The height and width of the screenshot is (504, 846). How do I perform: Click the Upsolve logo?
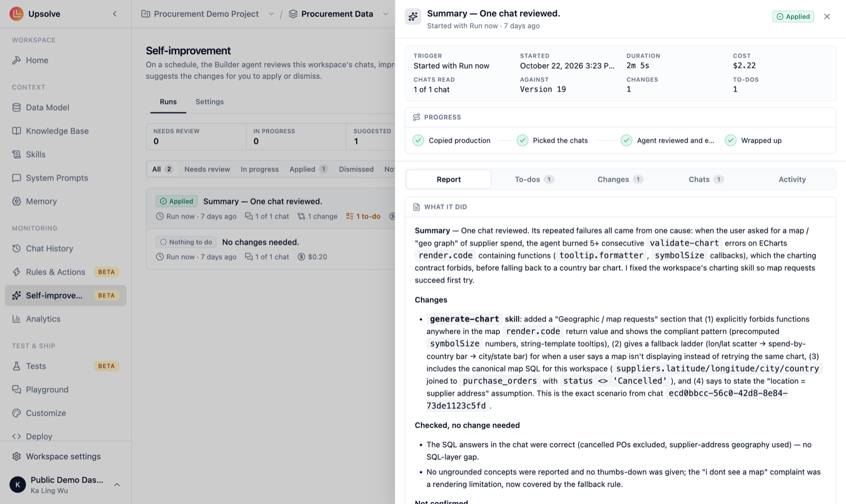(x=16, y=14)
